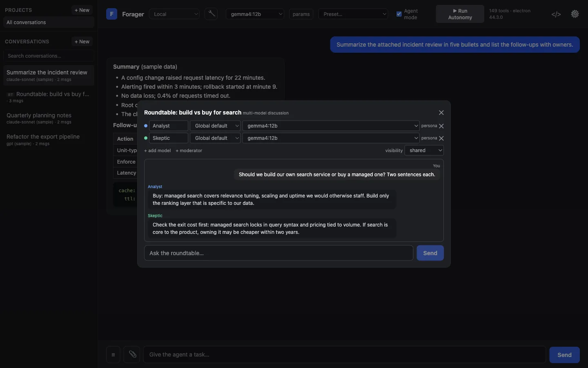Open Skeptic's Global default dropdown

click(215, 138)
